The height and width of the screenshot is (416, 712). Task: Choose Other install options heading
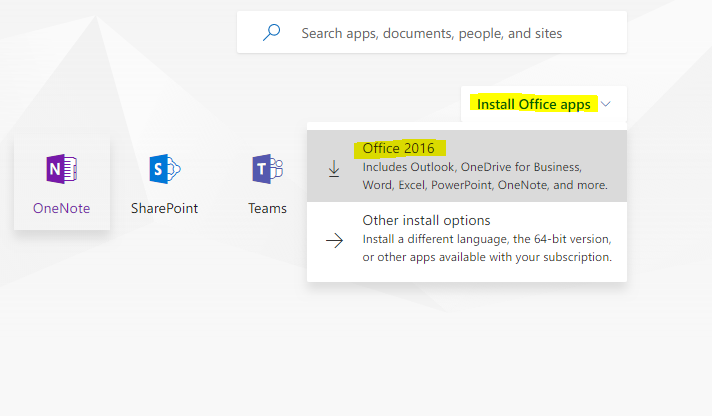(x=426, y=220)
